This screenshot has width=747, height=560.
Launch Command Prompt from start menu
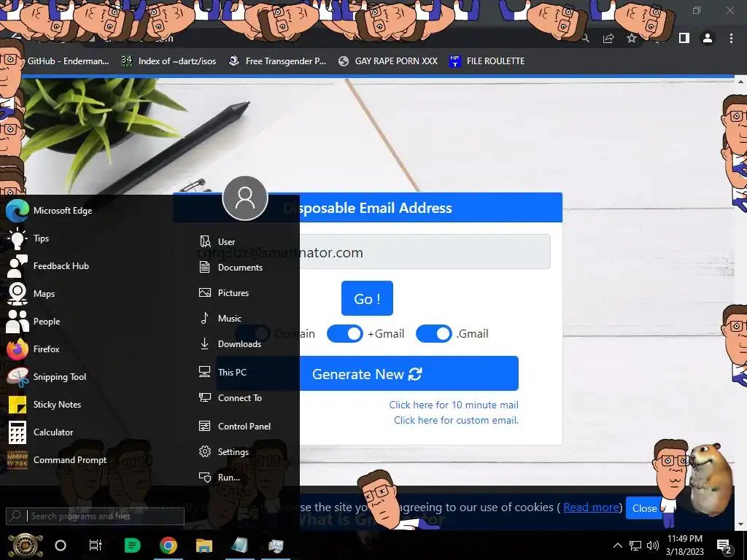point(56,460)
